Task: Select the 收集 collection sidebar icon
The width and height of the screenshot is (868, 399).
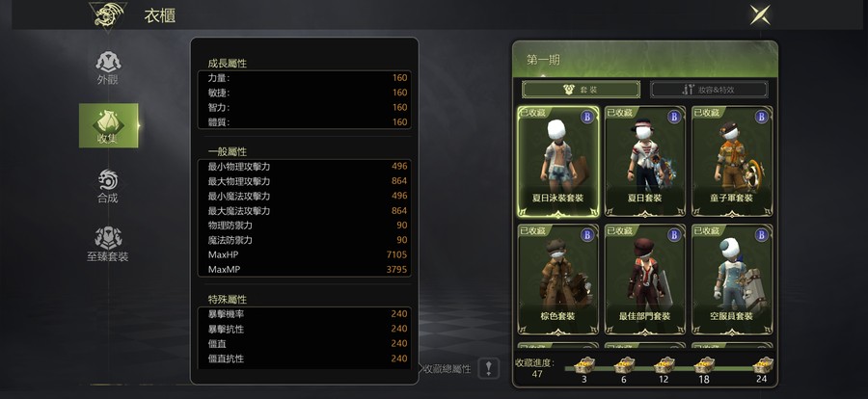Action: tap(108, 125)
